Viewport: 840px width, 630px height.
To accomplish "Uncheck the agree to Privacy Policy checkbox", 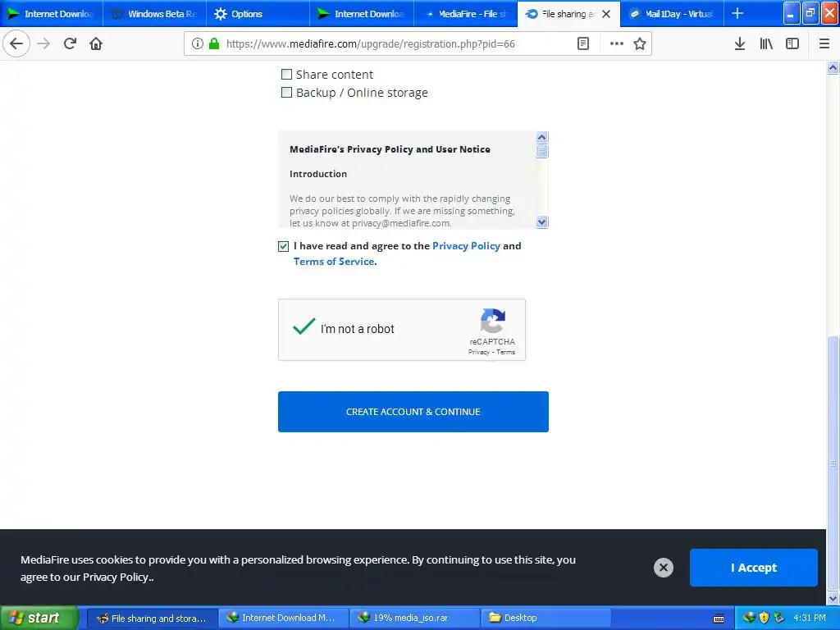I will coord(283,246).
